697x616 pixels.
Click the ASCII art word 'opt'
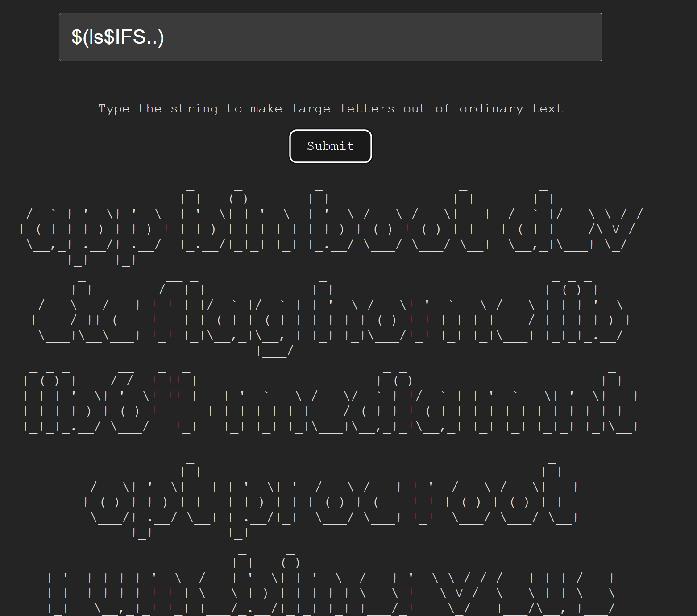(x=151, y=500)
